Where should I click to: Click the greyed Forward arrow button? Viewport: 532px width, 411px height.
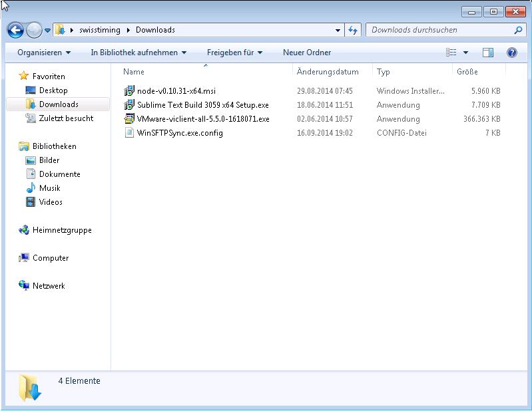(34, 31)
